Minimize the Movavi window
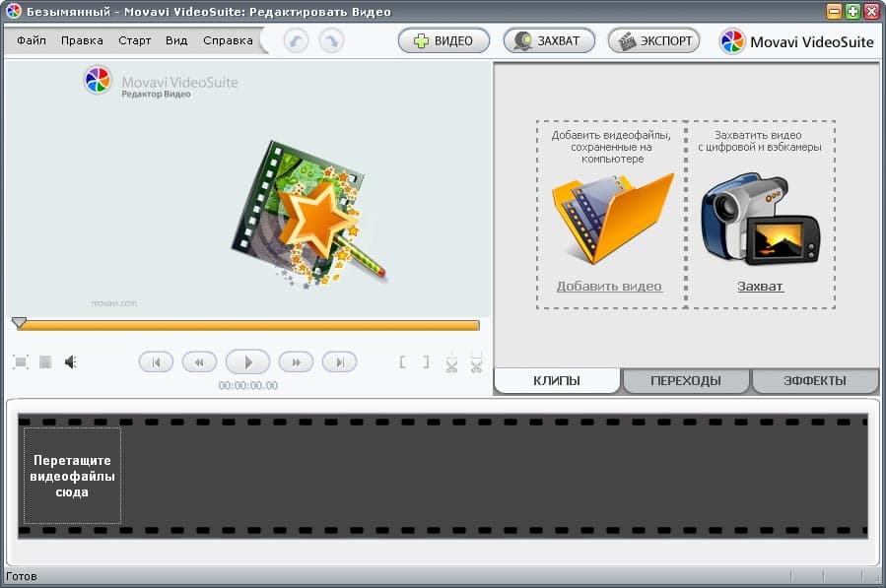Image resolution: width=886 pixels, height=588 pixels. coord(834,11)
